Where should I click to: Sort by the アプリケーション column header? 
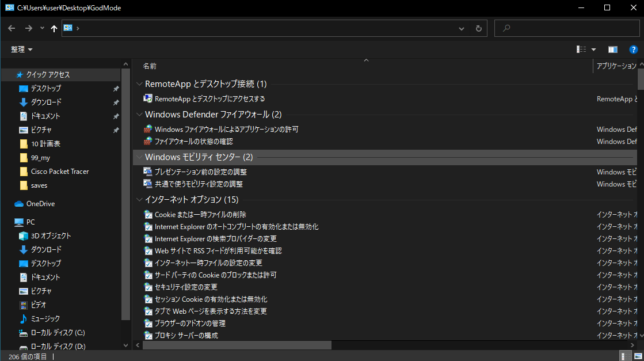pyautogui.click(x=616, y=66)
